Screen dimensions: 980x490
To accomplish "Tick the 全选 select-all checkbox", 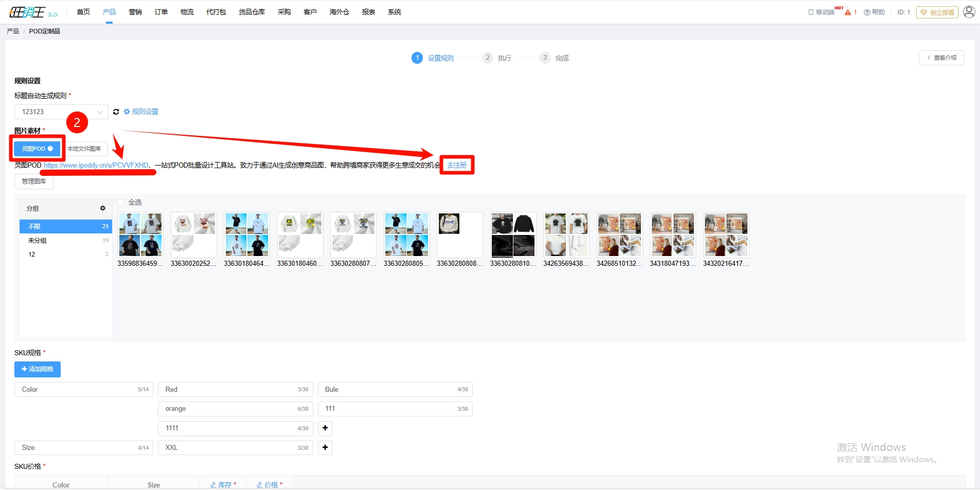I will click(x=121, y=203).
